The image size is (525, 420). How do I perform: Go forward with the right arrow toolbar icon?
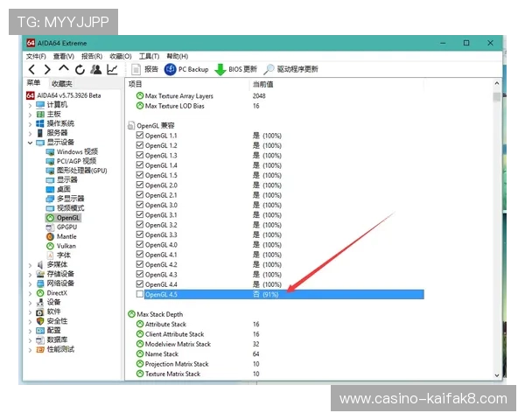point(47,70)
